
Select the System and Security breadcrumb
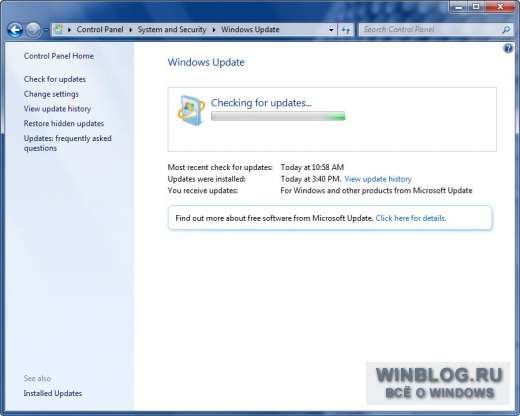[x=172, y=29]
